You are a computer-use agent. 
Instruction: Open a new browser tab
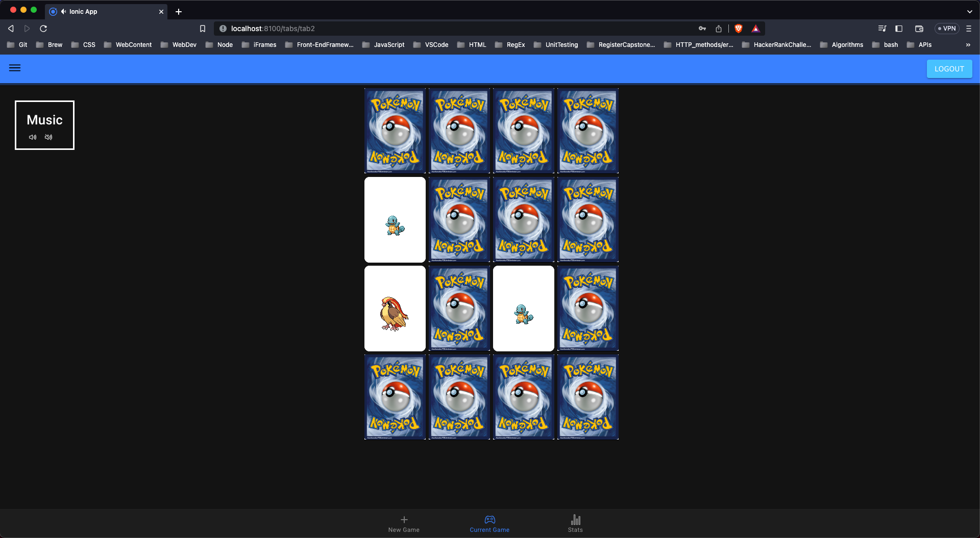coord(179,12)
